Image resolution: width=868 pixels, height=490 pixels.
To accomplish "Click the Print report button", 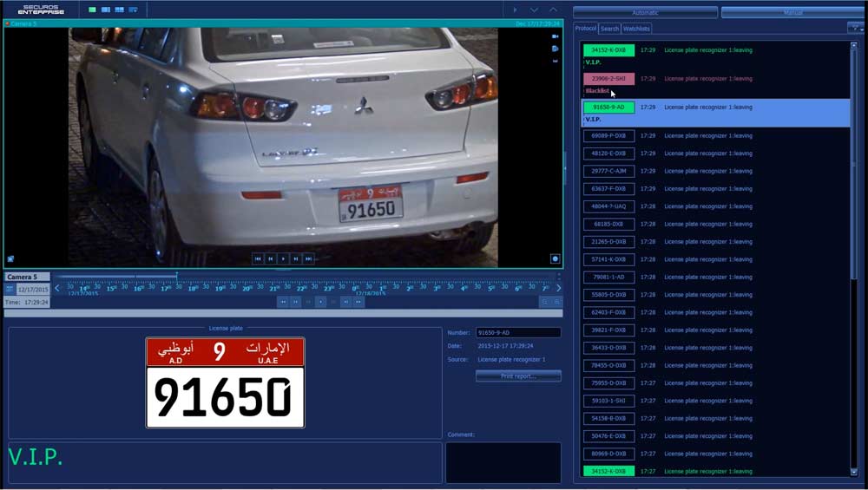I will [x=518, y=376].
